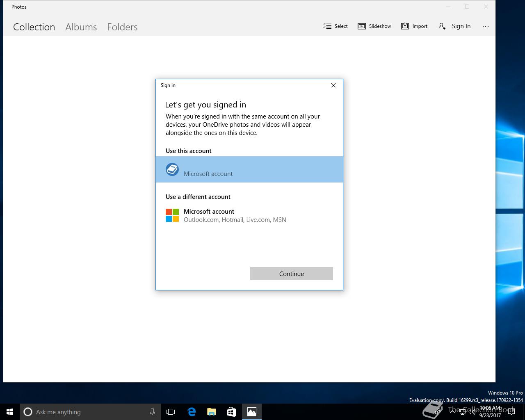This screenshot has width=525, height=420.
Task: Open the Folders tab
Action: click(122, 27)
